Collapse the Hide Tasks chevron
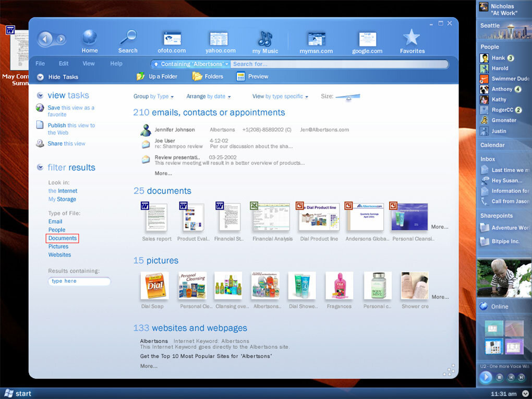The height and width of the screenshot is (399, 532). click(40, 77)
